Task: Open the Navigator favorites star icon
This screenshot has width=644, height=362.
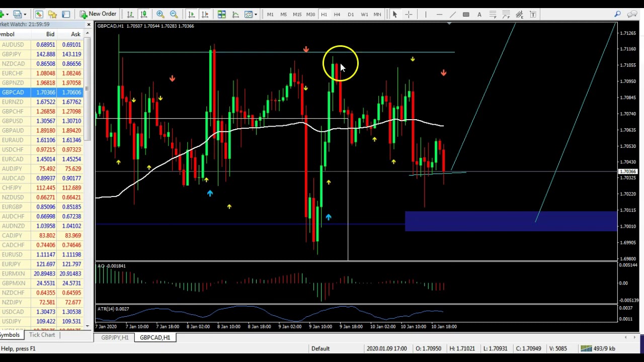Action: pos(52,14)
